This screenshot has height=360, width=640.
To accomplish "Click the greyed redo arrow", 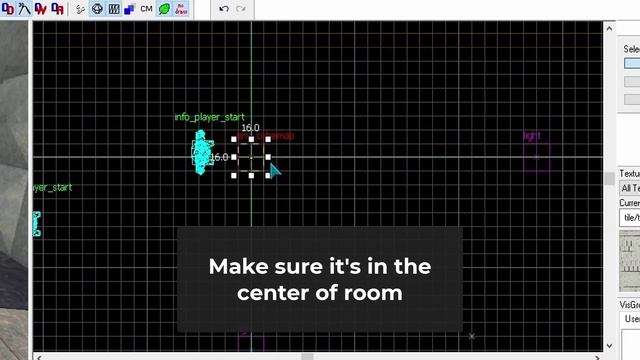I will [241, 9].
